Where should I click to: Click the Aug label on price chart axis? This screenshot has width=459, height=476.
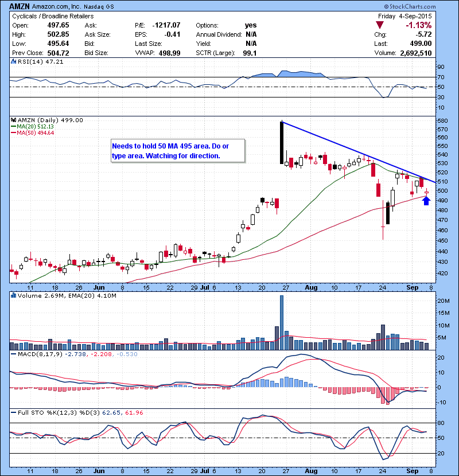point(312,287)
